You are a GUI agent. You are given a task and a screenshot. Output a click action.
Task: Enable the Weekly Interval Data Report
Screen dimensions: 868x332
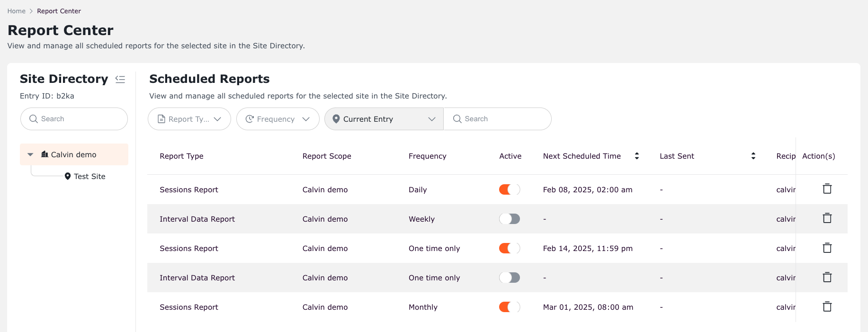pos(509,219)
